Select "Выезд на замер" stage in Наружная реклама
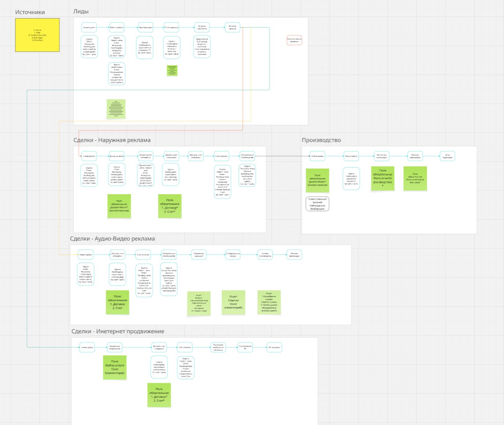Viewport: 504px width, 425px height. (117, 156)
